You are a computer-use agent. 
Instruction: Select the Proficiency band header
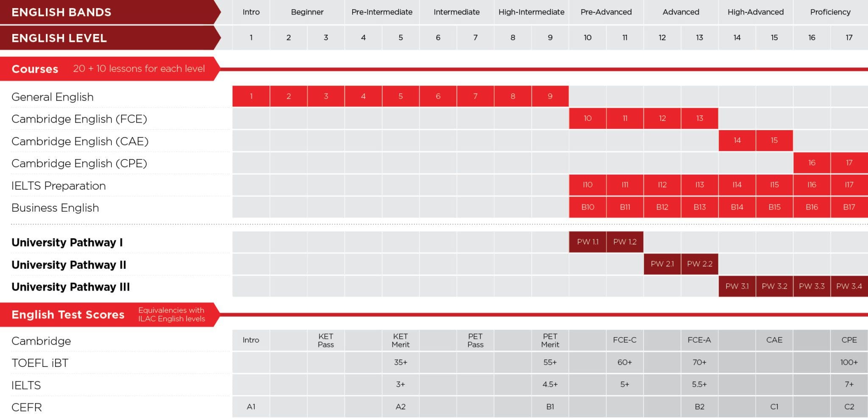point(830,12)
